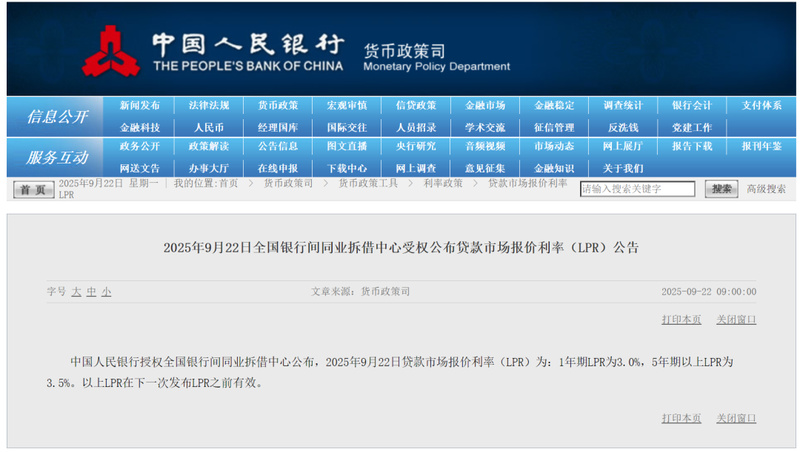The height and width of the screenshot is (452, 800).
Task: Open the 政策解读 service link
Action: coord(209,146)
